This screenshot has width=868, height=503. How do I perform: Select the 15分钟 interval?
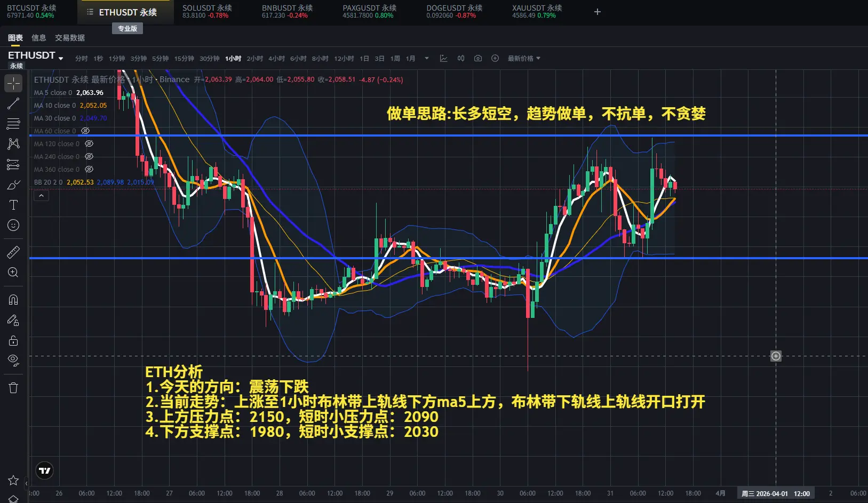pyautogui.click(x=184, y=59)
